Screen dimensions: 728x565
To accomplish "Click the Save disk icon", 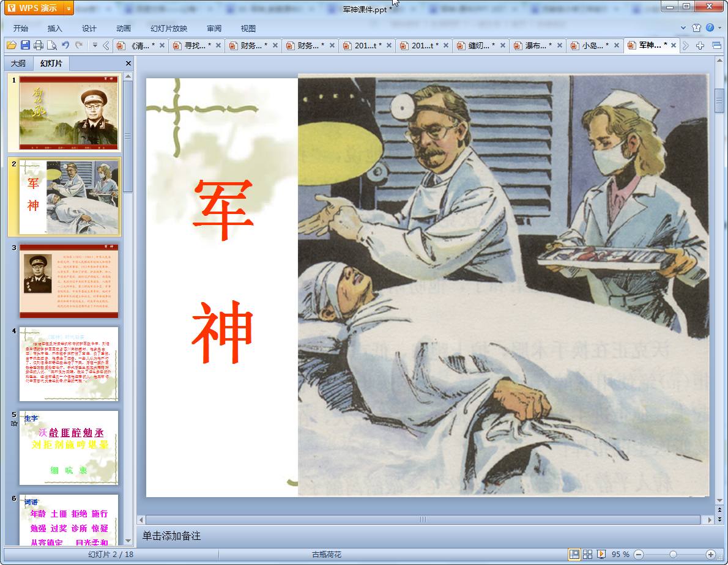I will 25,45.
